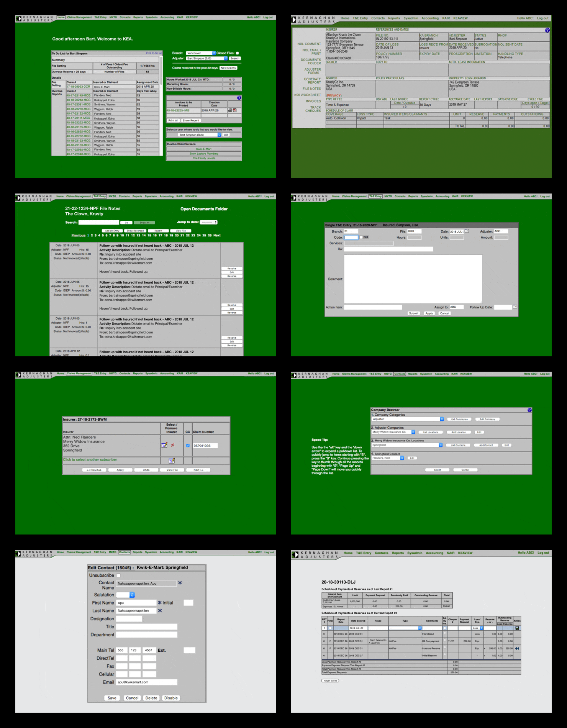Click Log out on the Company Browser screen
This screenshot has width=567, height=728.
click(x=545, y=374)
